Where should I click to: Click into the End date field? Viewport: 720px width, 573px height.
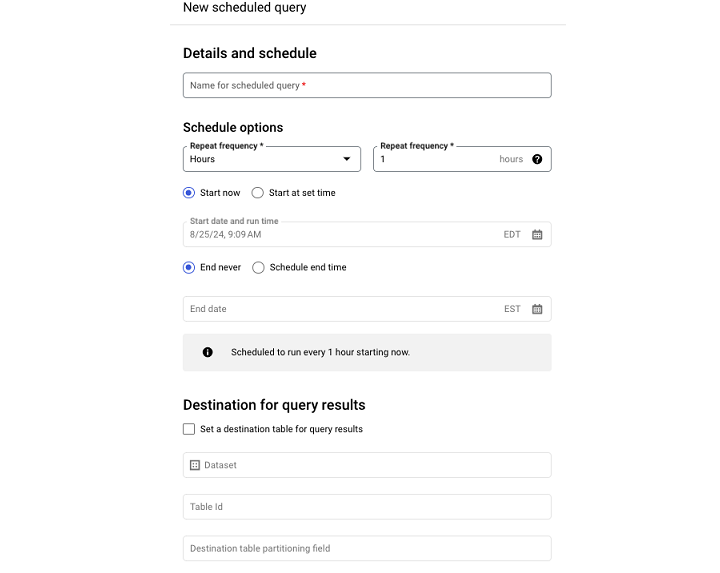[x=340, y=310]
